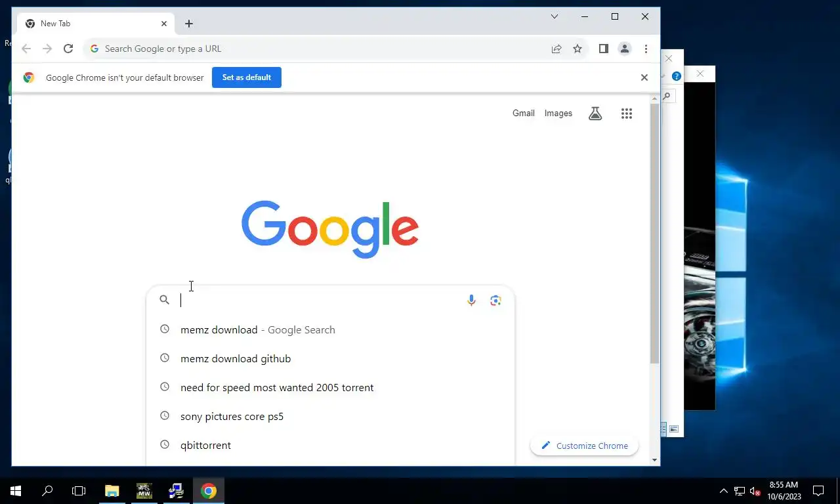Click search icon in background Explorer window
Viewport: 840px width, 504px height.
tap(667, 96)
